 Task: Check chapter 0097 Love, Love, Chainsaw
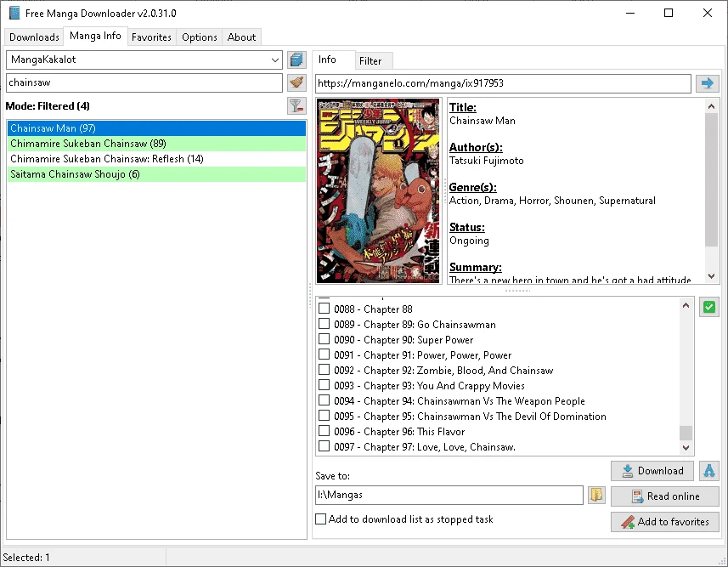click(x=324, y=446)
